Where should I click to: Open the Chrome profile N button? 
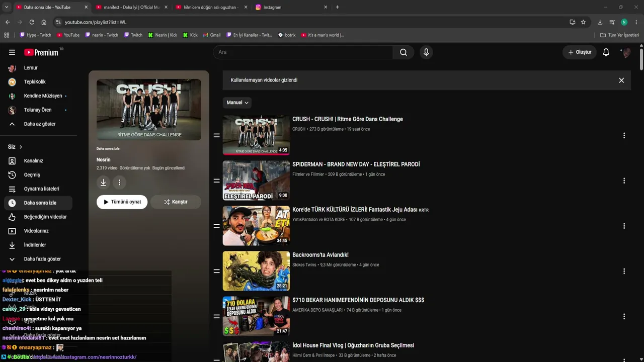pos(624,22)
